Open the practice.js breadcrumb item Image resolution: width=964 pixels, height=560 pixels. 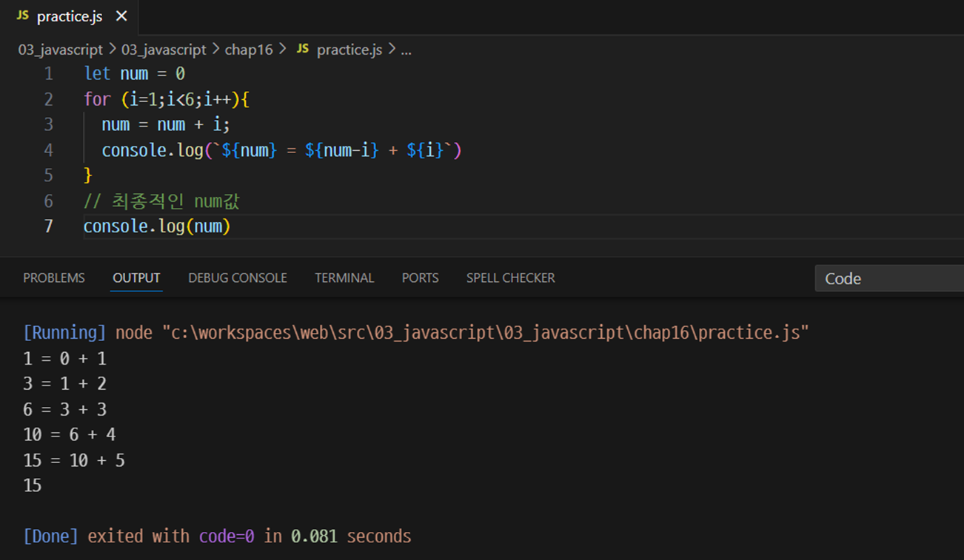[349, 50]
